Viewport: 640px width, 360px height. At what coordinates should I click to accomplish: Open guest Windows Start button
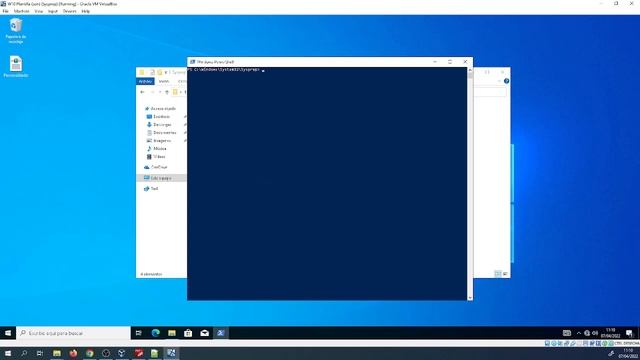(x=8, y=333)
